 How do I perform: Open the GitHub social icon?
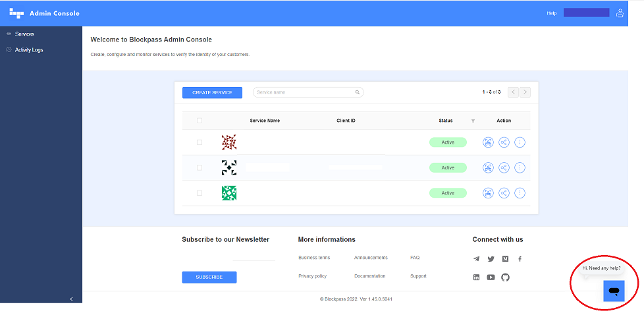pyautogui.click(x=505, y=277)
